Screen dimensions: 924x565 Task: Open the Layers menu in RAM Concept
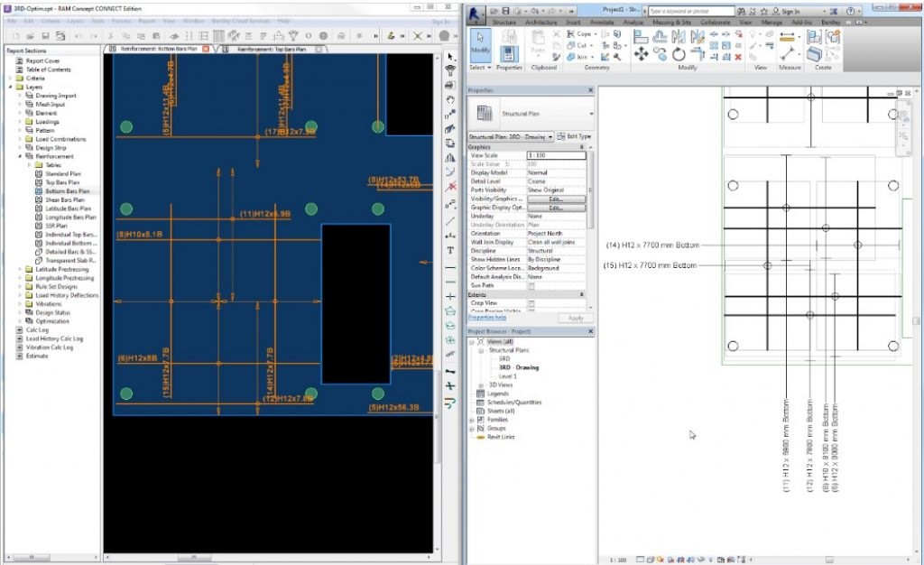(75, 21)
